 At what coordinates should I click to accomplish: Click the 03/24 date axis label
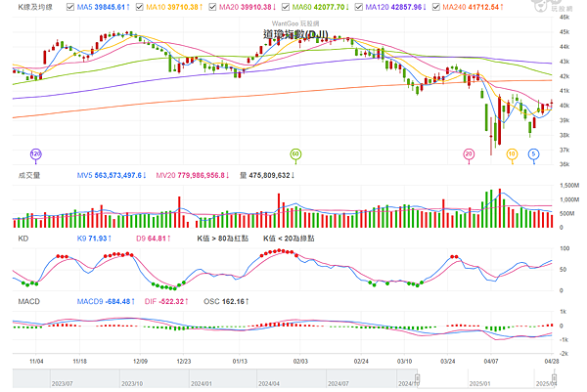[447, 362]
